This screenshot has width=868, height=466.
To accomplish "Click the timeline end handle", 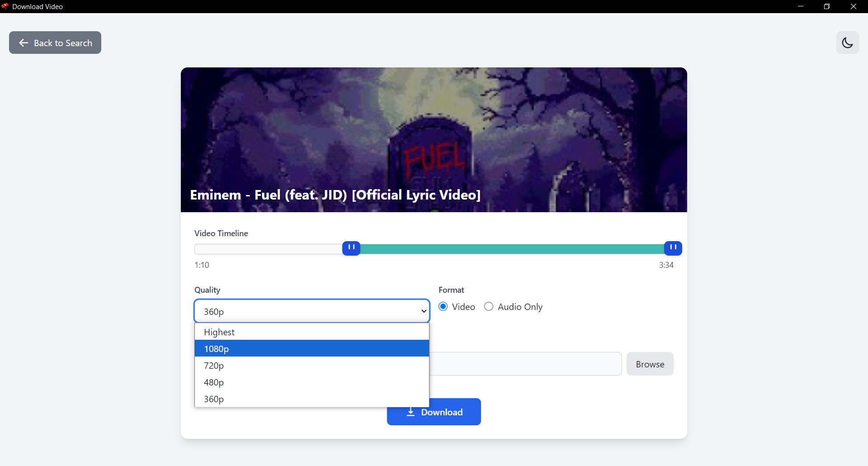I will click(673, 248).
